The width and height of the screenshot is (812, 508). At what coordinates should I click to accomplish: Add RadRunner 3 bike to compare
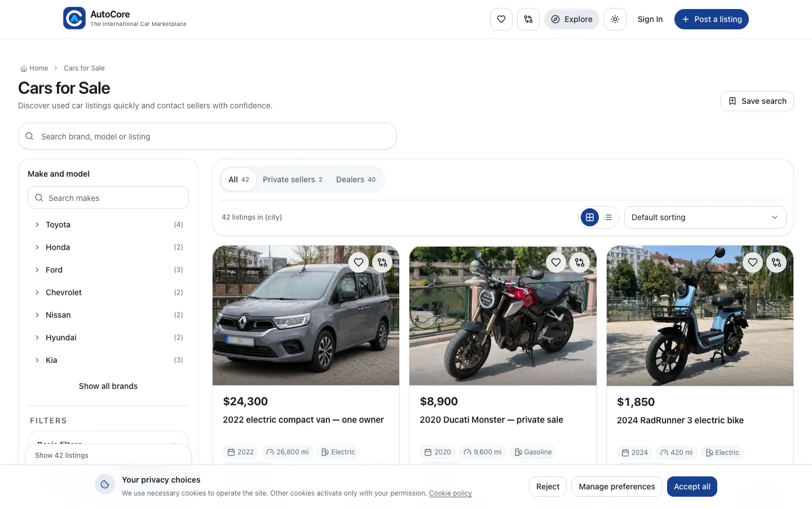click(776, 262)
